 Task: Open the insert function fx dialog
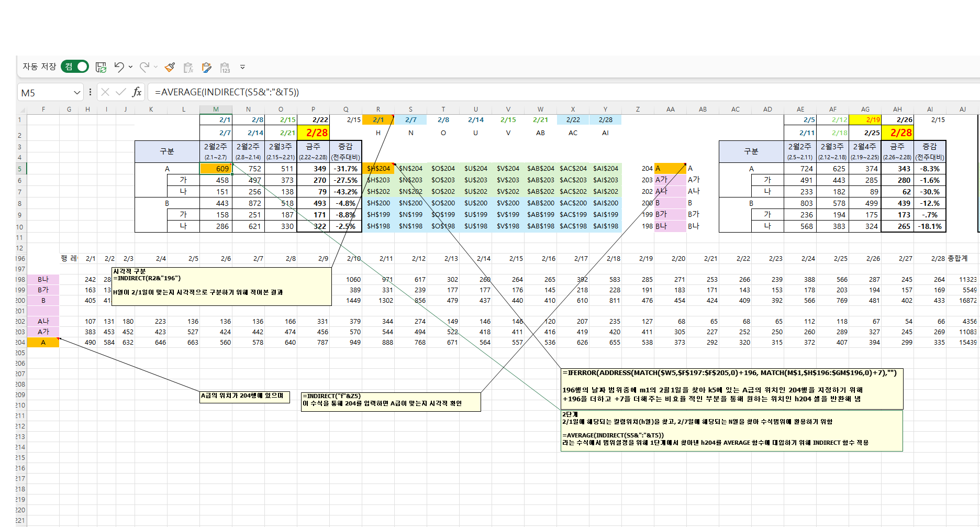[137, 92]
